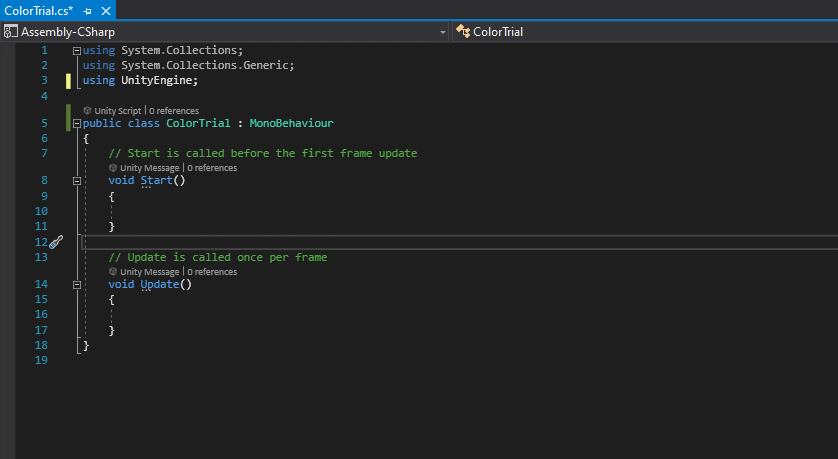The width and height of the screenshot is (838, 459).
Task: Click the Assembly-CSharp project icon
Action: point(11,32)
